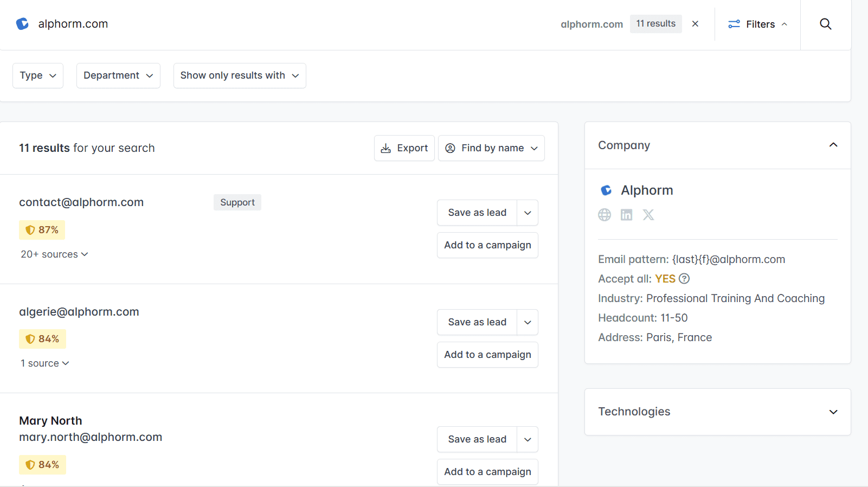Click the 84% badge under mary.north@alphorm.com

(42, 465)
